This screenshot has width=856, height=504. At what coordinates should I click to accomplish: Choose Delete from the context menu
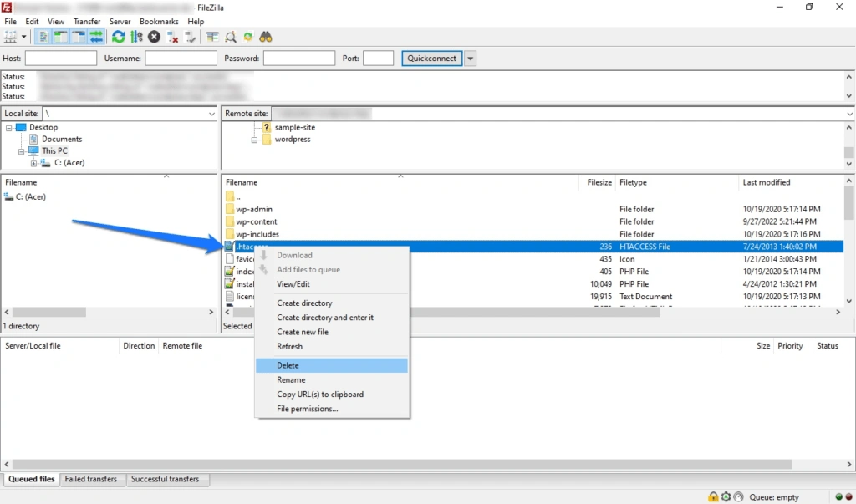coord(288,365)
